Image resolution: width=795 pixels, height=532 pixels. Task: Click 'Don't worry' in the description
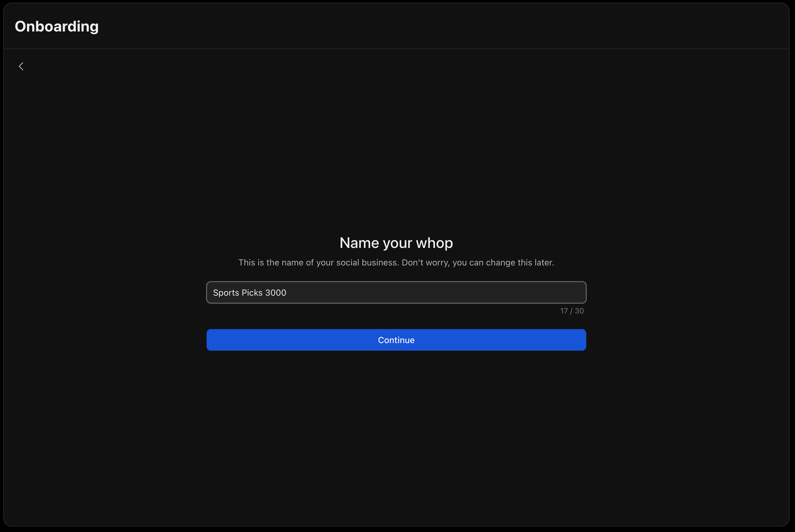click(x=425, y=263)
